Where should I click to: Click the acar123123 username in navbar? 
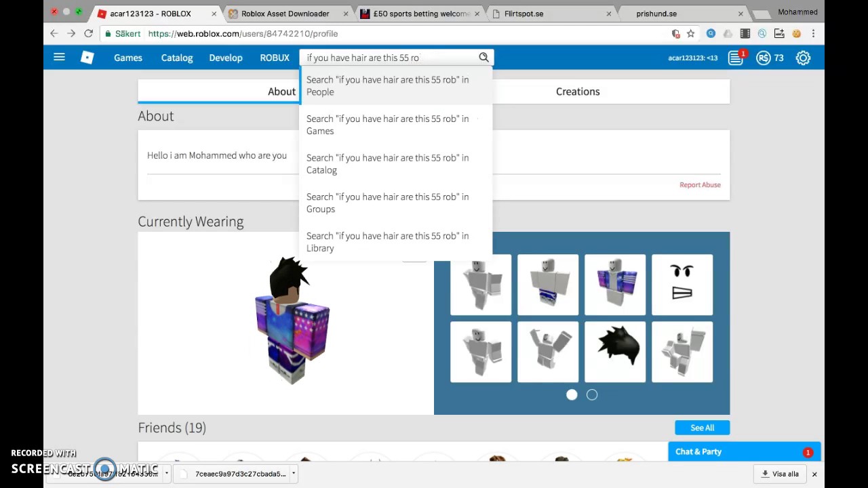click(x=692, y=58)
